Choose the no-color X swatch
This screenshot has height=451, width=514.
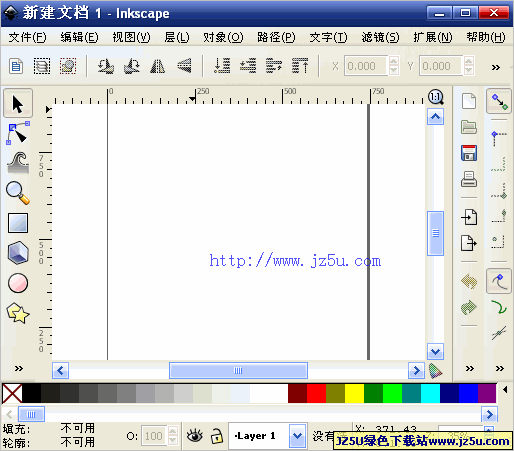pos(12,393)
